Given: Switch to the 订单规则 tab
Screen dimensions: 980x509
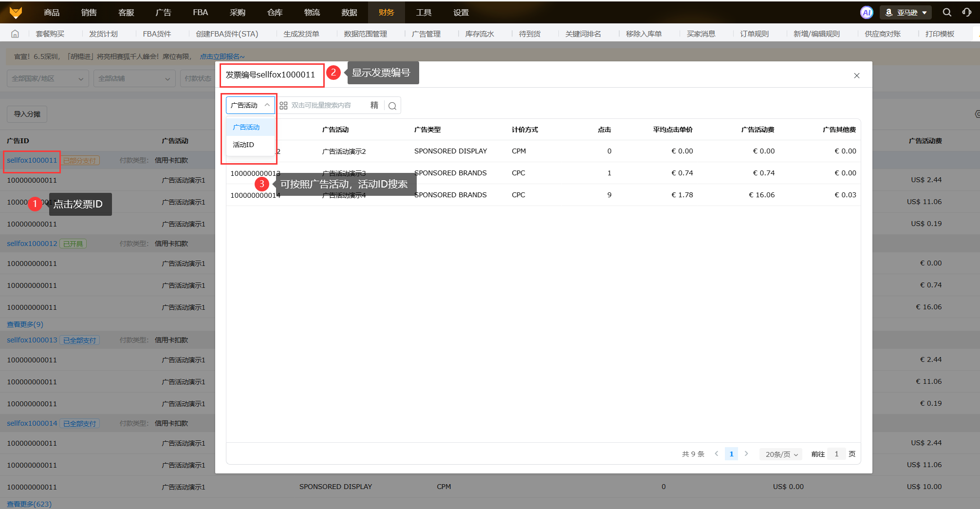Looking at the screenshot, I should [x=755, y=34].
